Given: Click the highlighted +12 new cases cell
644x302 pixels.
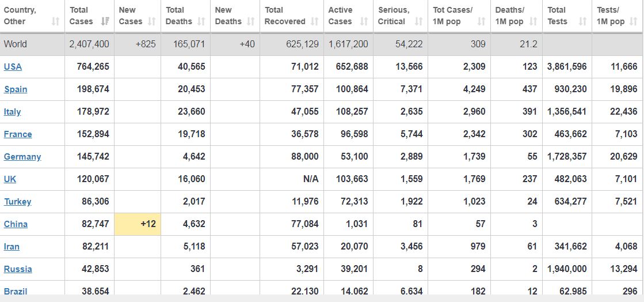Looking at the screenshot, I should coord(138,224).
